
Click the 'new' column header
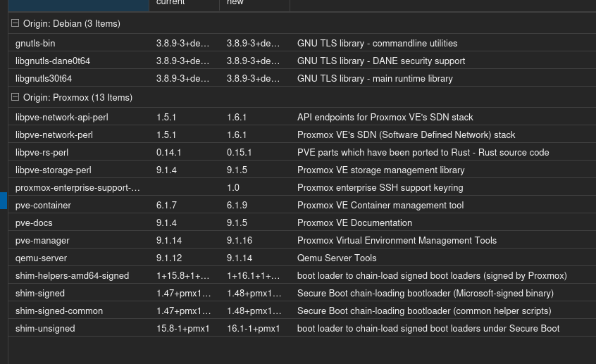point(254,4)
